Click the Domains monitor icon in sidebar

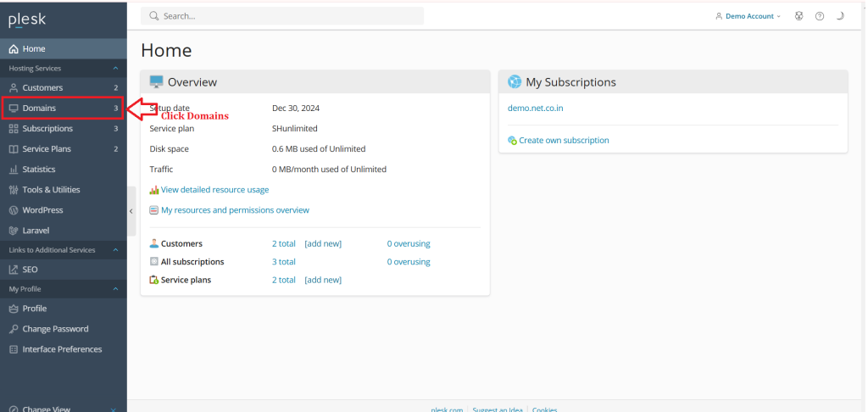coord(14,108)
